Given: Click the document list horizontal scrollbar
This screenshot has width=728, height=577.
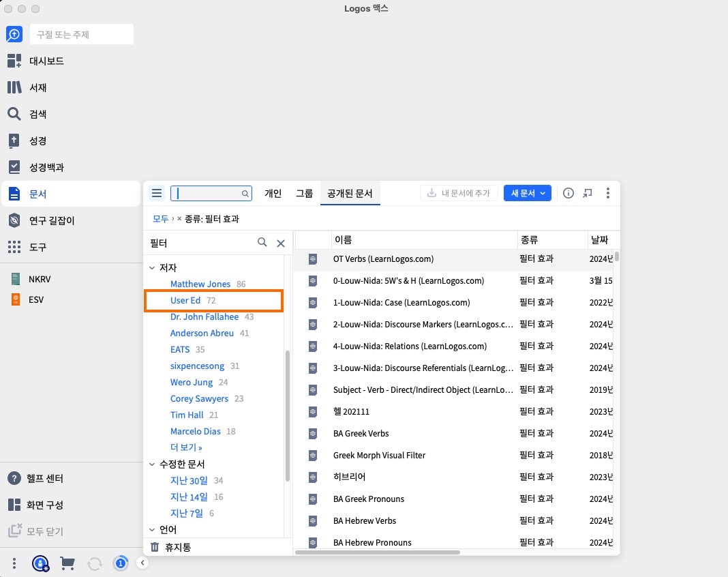Looking at the screenshot, I should 378,552.
